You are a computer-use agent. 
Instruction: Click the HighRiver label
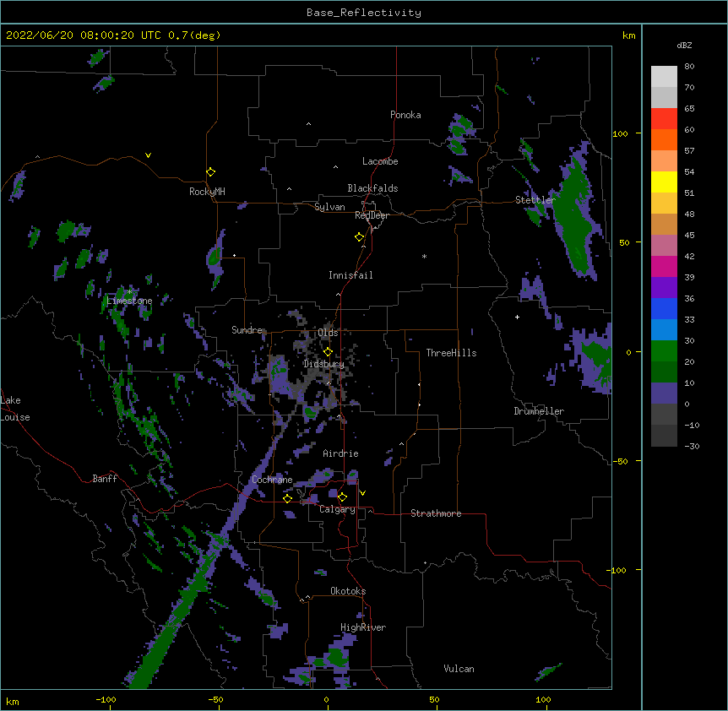tap(363, 627)
